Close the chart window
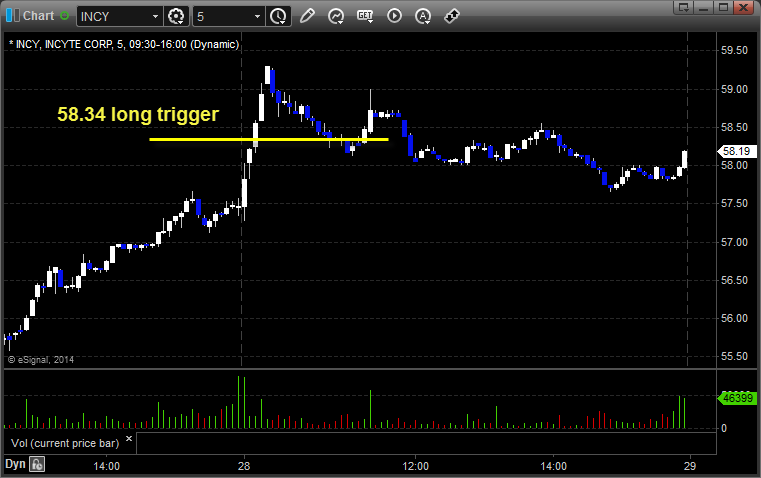This screenshot has height=478, width=761. click(x=744, y=7)
